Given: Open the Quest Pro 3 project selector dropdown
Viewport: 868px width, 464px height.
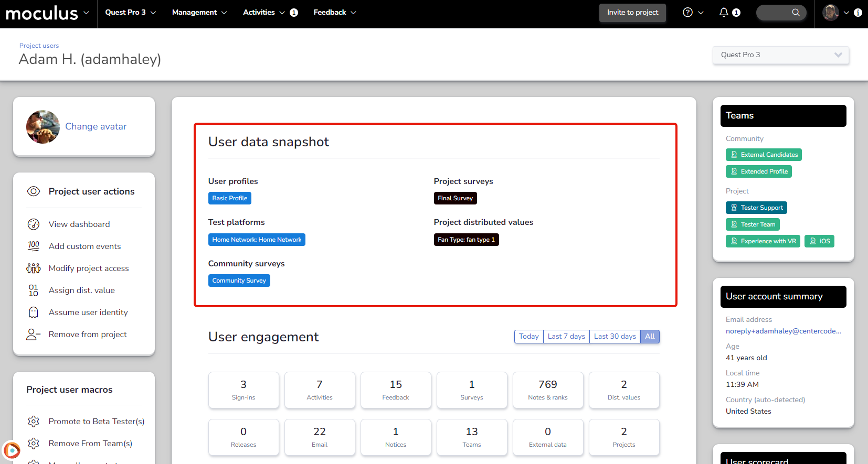Looking at the screenshot, I should point(780,55).
